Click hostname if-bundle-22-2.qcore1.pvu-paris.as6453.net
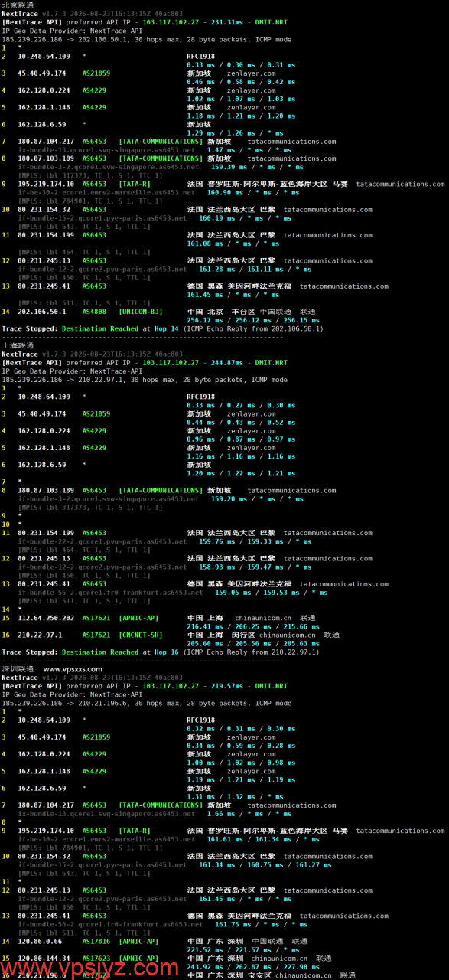The width and height of the screenshot is (449, 980). tap(102, 541)
